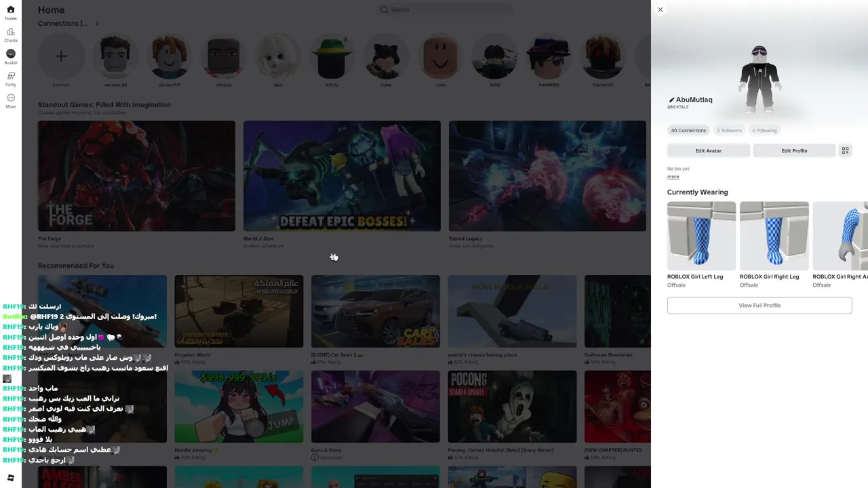Screen dimensions: 868x488
Task: Open connection with cat-ears avatar
Action: click(x=386, y=56)
